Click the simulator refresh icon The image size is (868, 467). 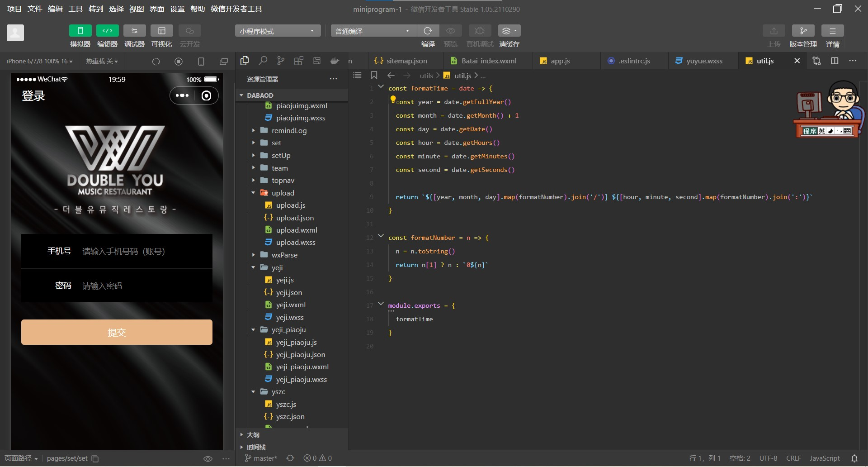point(156,62)
